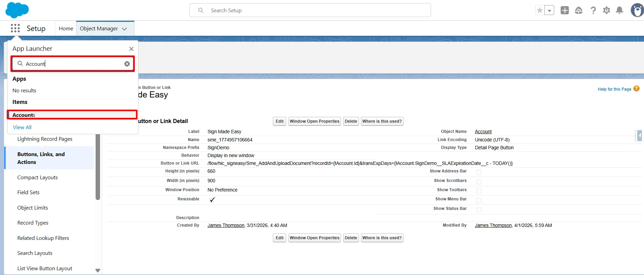Click the bottom Edit button
644x275 pixels.
(x=280, y=238)
